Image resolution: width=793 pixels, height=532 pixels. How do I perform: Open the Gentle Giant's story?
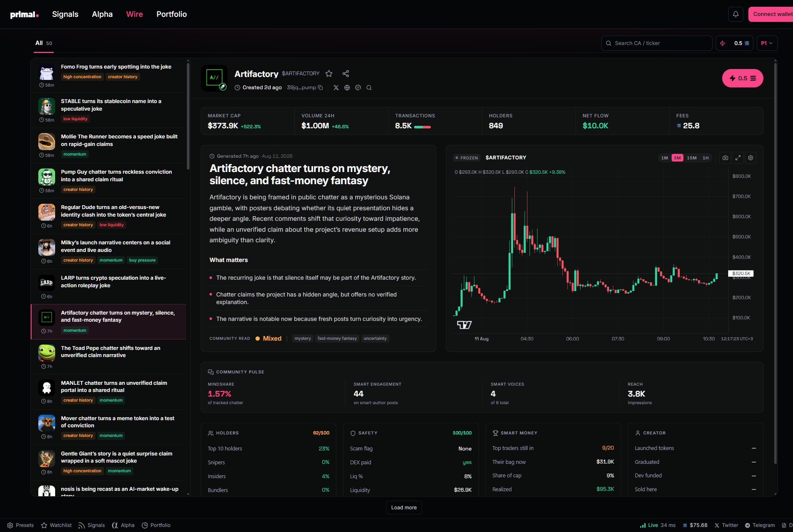coord(109,463)
